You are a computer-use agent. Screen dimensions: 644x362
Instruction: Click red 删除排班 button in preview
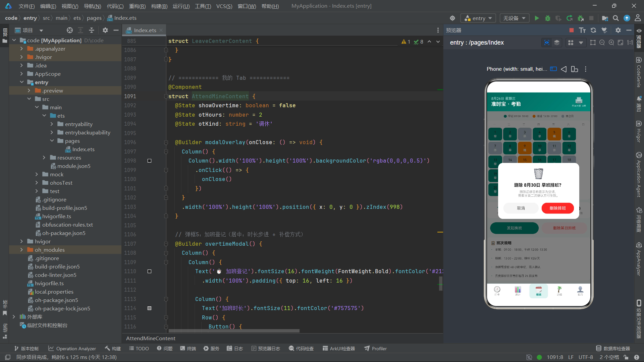[557, 208]
